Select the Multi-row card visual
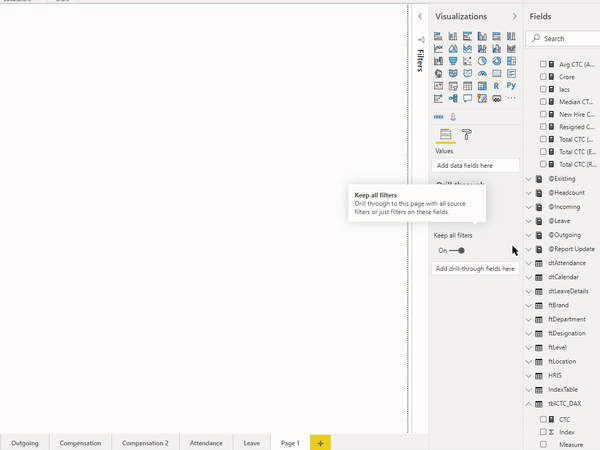600x450 pixels. tap(511, 73)
